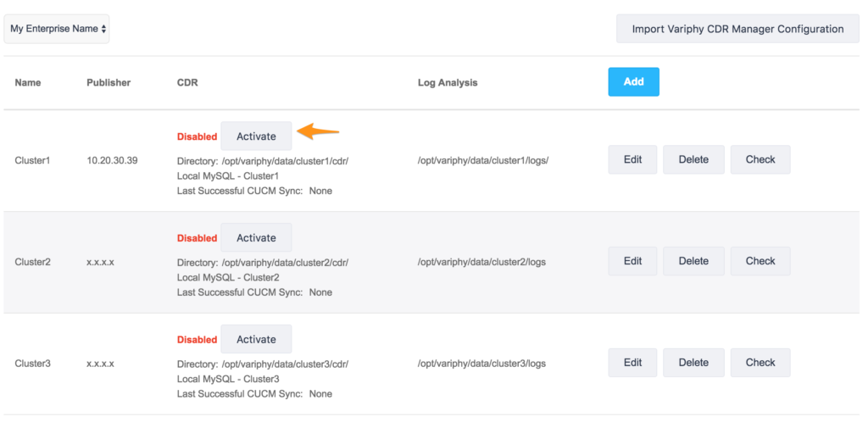Open the My Enterprise Name dropdown
The width and height of the screenshot is (868, 439).
pyautogui.click(x=57, y=29)
